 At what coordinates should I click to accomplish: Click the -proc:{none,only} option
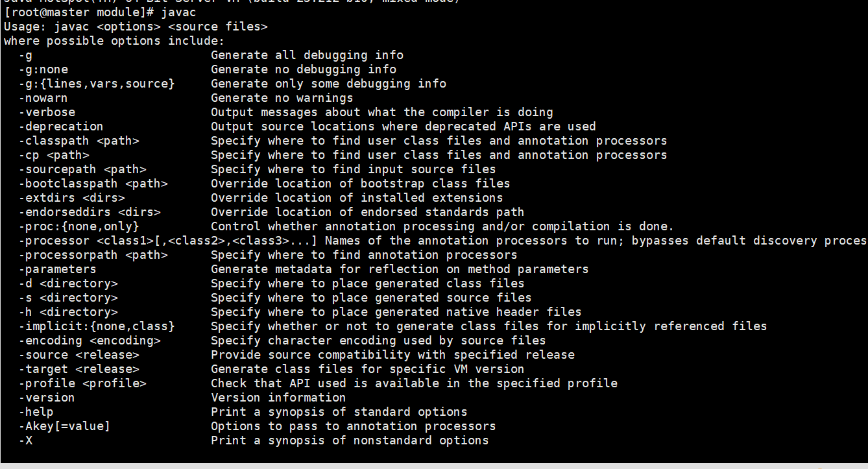[x=78, y=226]
